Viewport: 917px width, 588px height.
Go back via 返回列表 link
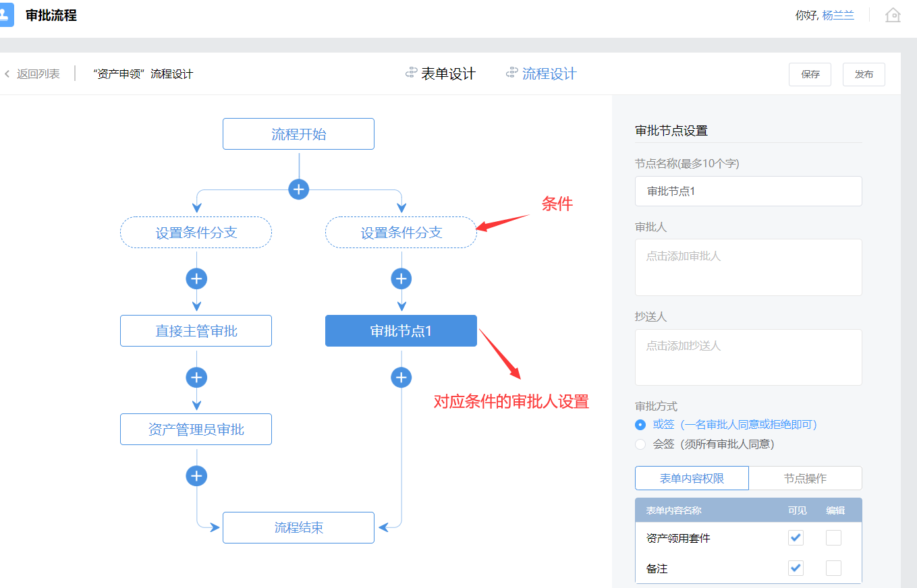point(32,74)
